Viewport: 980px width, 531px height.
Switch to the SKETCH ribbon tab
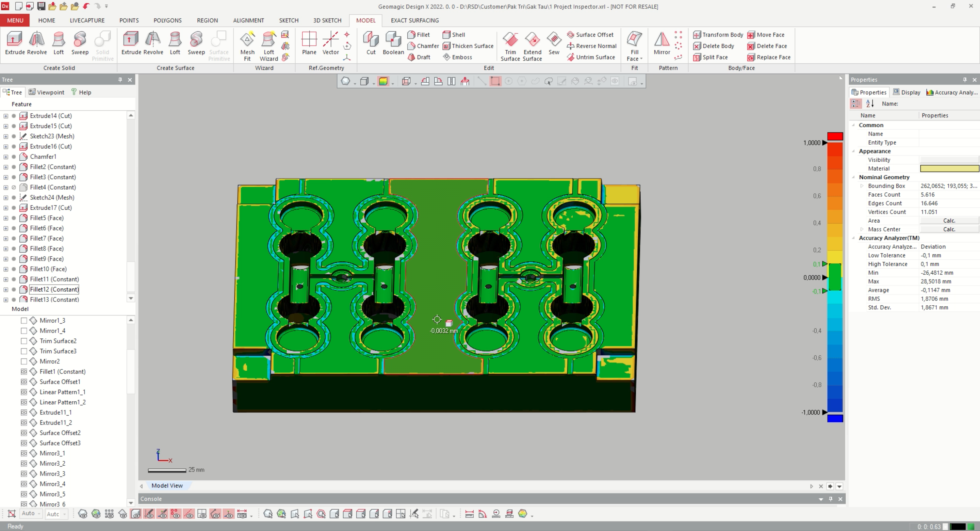(289, 20)
